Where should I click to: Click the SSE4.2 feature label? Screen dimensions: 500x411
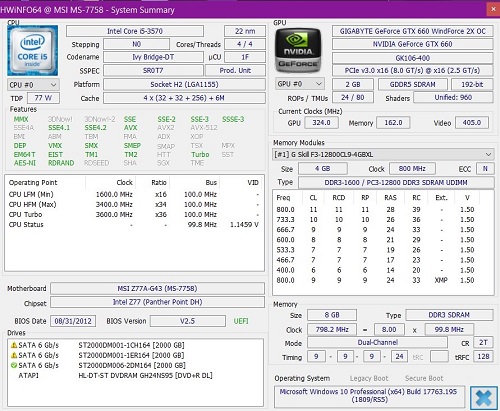pyautogui.click(x=95, y=128)
